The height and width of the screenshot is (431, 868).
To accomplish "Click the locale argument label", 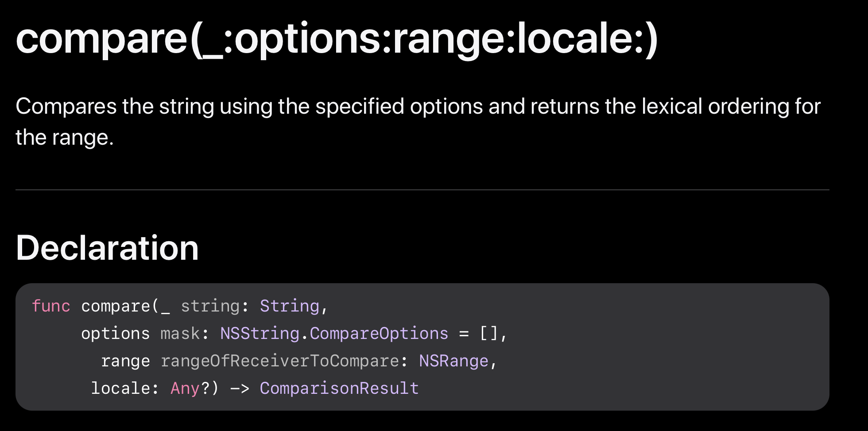I will point(120,389).
